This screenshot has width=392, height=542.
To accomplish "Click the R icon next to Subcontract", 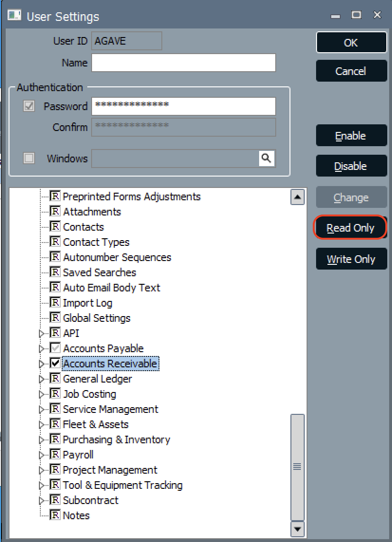I will (x=55, y=500).
